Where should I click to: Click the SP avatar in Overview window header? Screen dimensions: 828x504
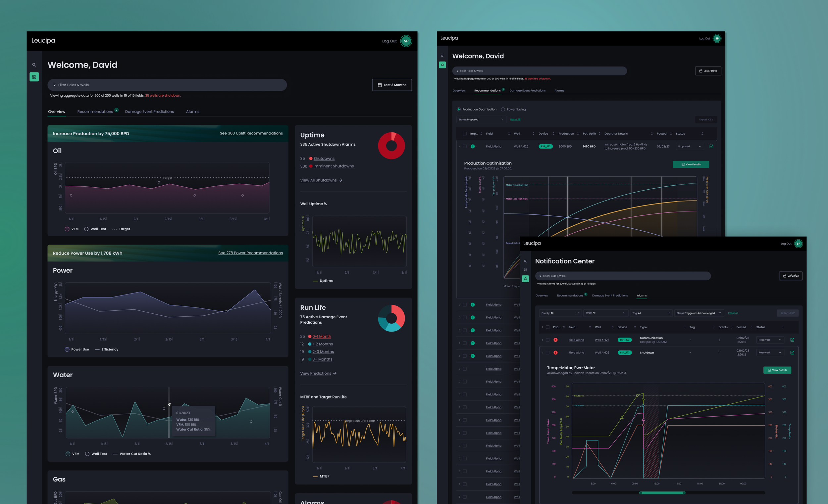[x=406, y=41]
